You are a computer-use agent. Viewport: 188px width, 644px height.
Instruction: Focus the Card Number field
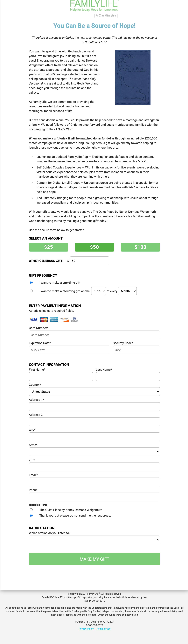pyautogui.click(x=94, y=335)
